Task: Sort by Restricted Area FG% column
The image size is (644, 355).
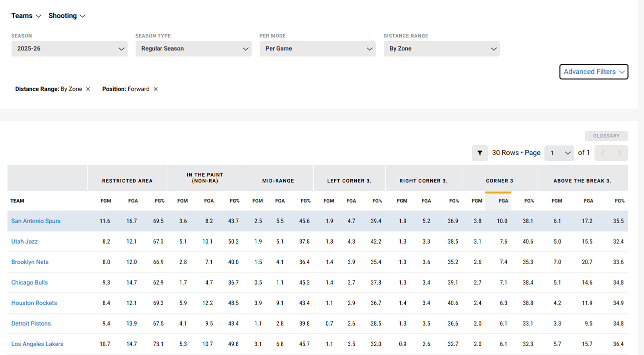Action: [159, 201]
